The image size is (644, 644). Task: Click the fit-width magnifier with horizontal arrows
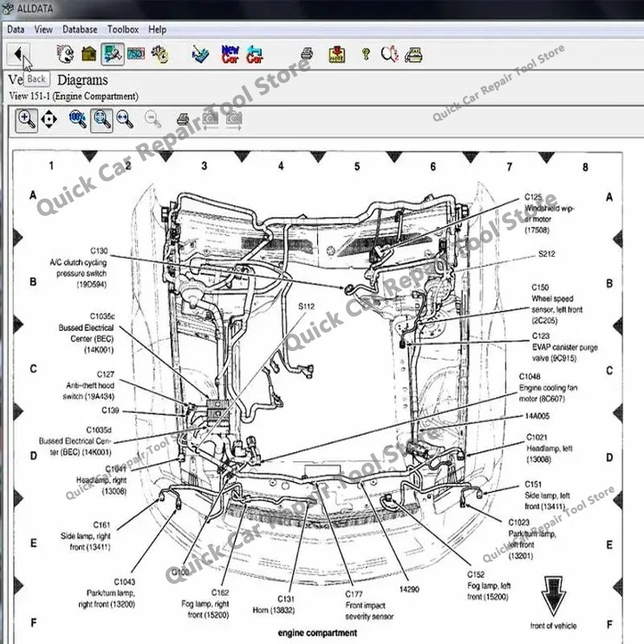tap(125, 119)
